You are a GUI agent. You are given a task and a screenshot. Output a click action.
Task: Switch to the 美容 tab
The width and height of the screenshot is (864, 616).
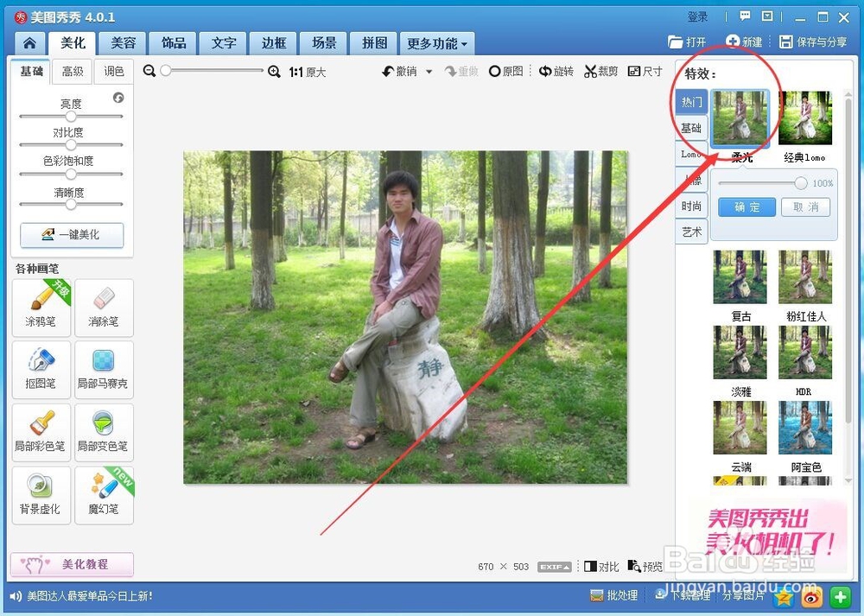123,43
